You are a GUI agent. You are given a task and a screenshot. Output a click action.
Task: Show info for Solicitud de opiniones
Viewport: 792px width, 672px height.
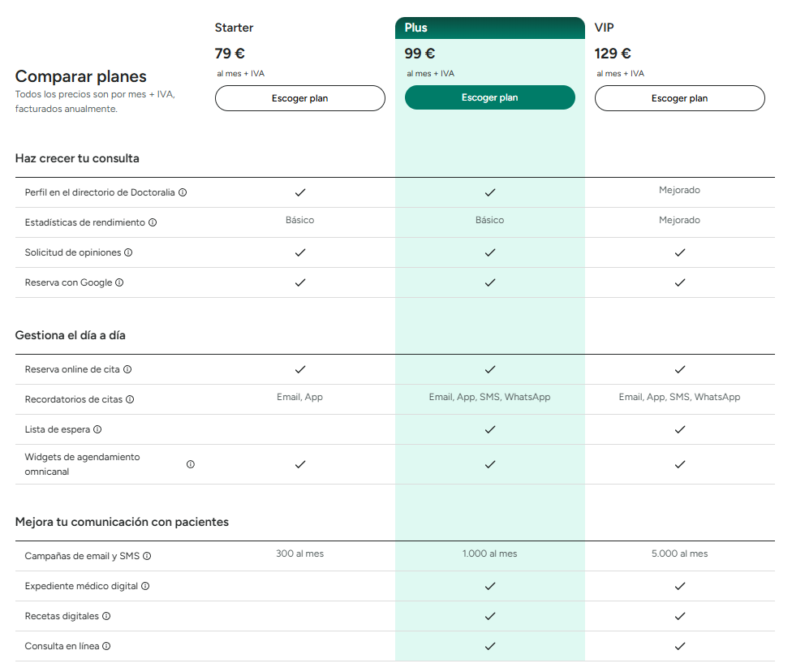[128, 252]
